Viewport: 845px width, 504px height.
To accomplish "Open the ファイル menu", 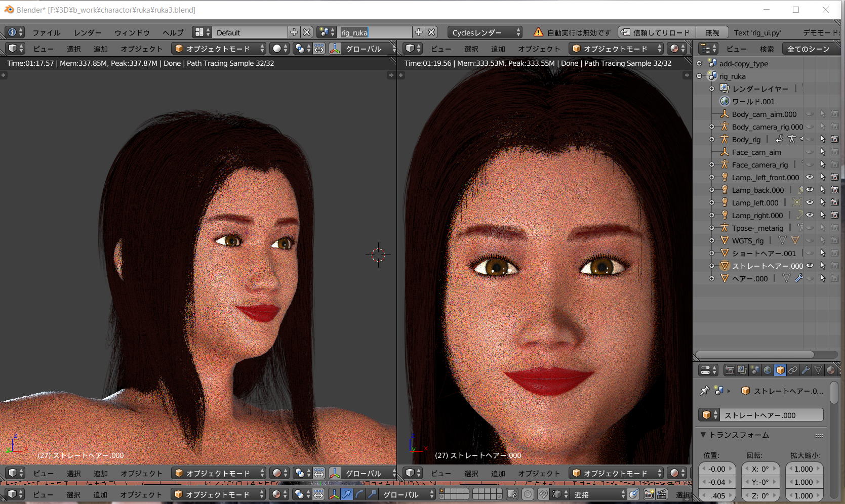I will [47, 32].
